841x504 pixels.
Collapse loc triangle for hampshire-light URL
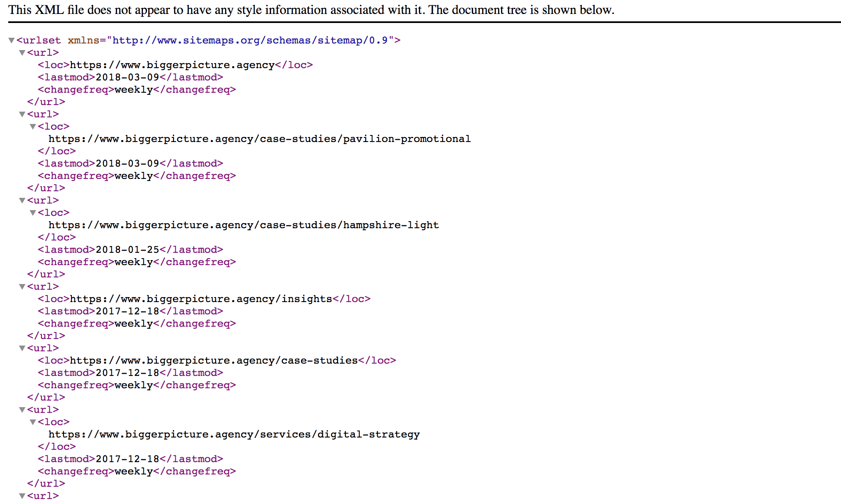[33, 213]
